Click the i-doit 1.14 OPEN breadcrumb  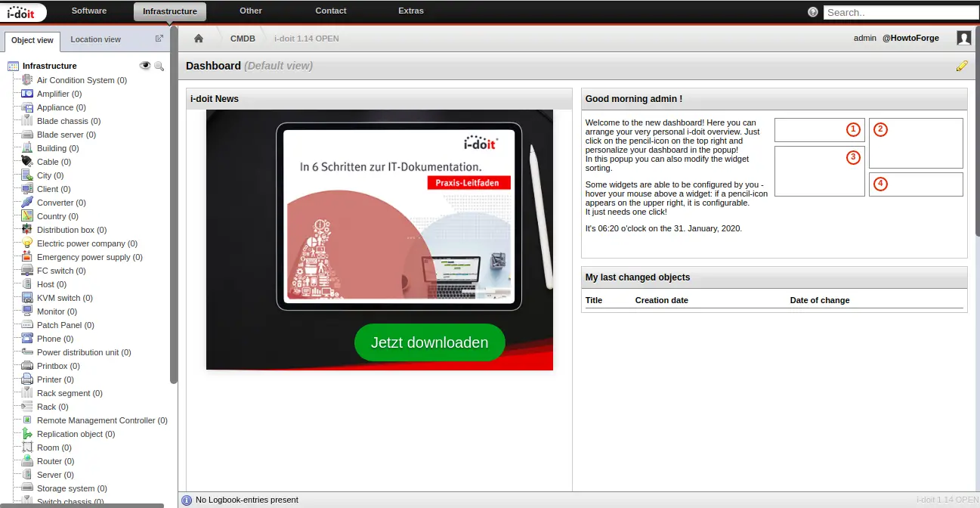pyautogui.click(x=307, y=39)
